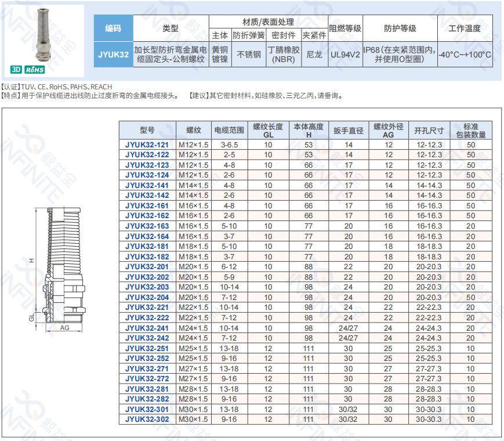Viewport: 504px width, 441px height.
Task: Click the 电缆范围 column header
Action: 229,131
